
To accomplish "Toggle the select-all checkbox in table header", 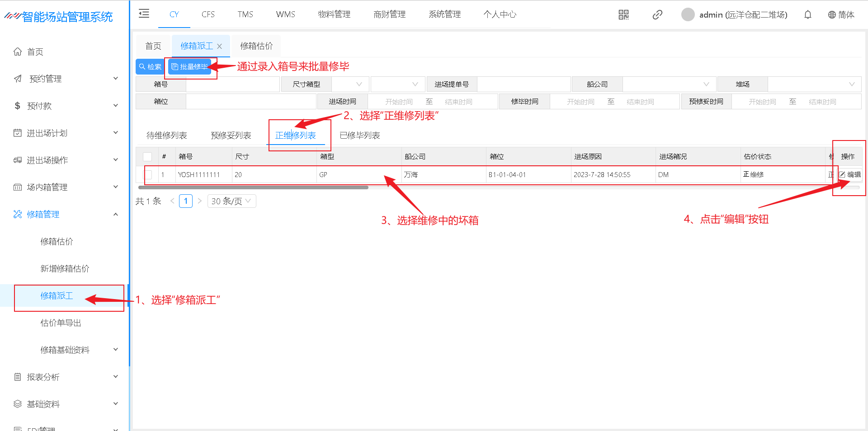I will point(147,157).
